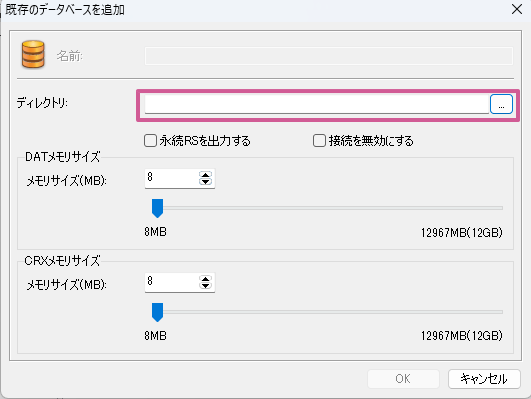Enable the 永続RSを出力する checkbox

point(150,141)
